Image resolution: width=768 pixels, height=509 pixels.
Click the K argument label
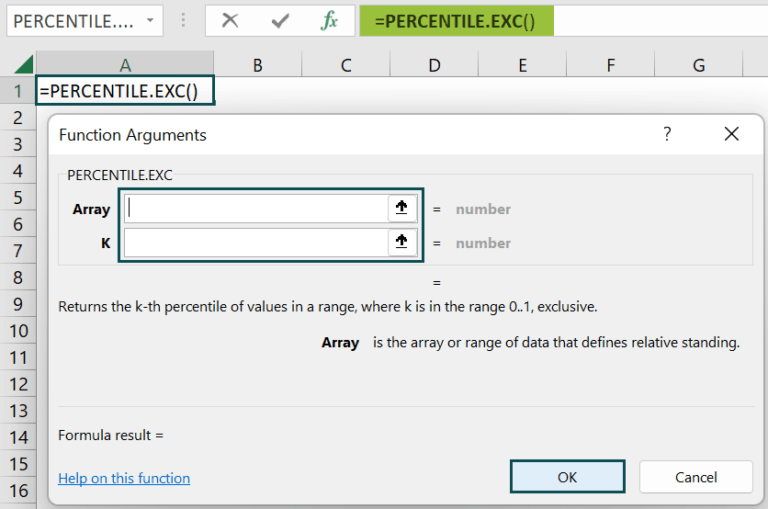(105, 243)
